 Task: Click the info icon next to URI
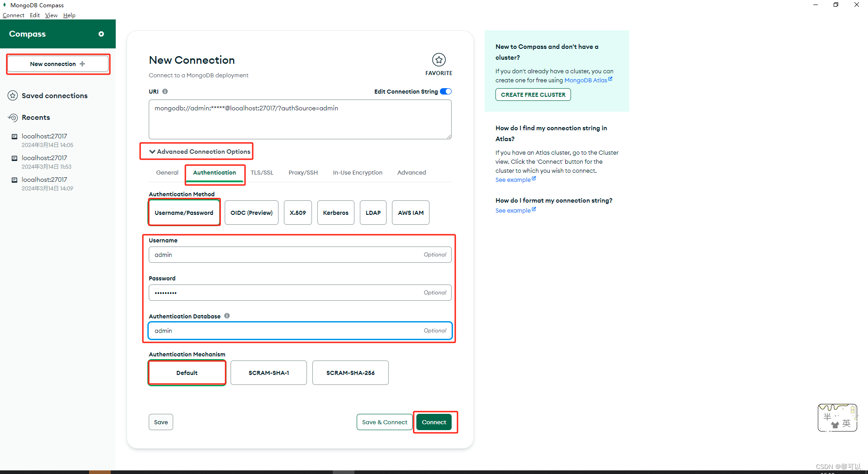(x=165, y=91)
